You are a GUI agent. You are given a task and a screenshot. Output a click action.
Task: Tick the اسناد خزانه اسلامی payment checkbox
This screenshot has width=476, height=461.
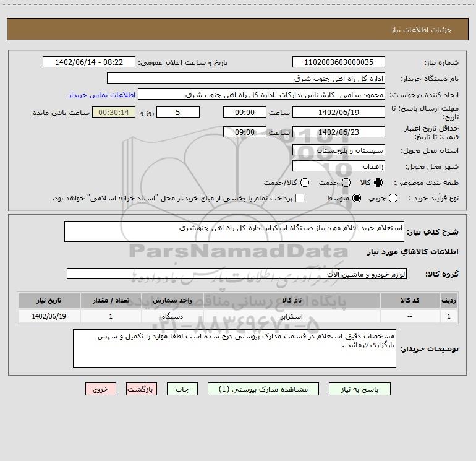tap(300, 198)
